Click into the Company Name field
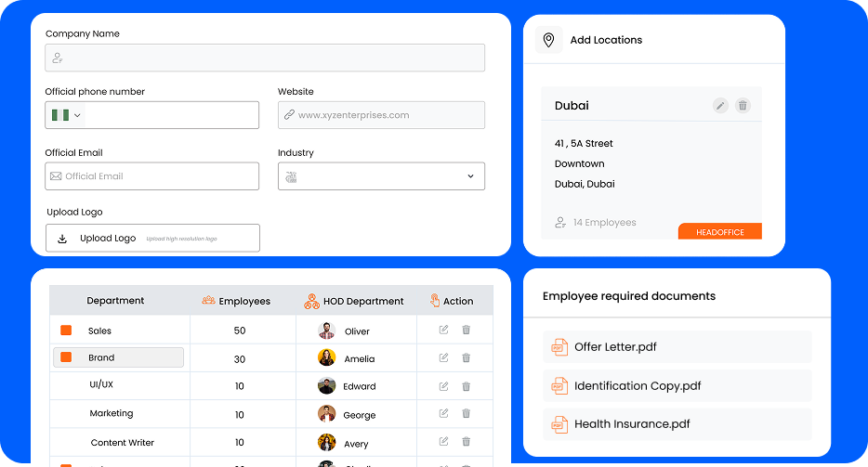The image size is (868, 467). click(265, 58)
